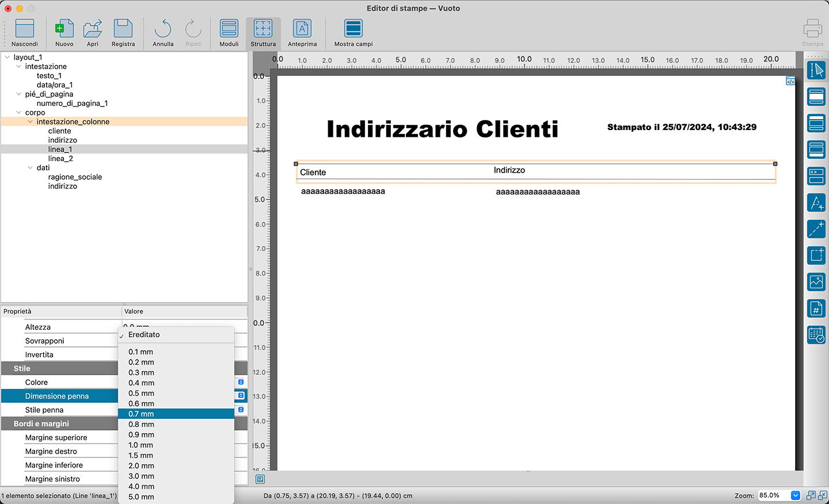Toggle the Struttura view button
The image size is (829, 504).
click(x=263, y=33)
